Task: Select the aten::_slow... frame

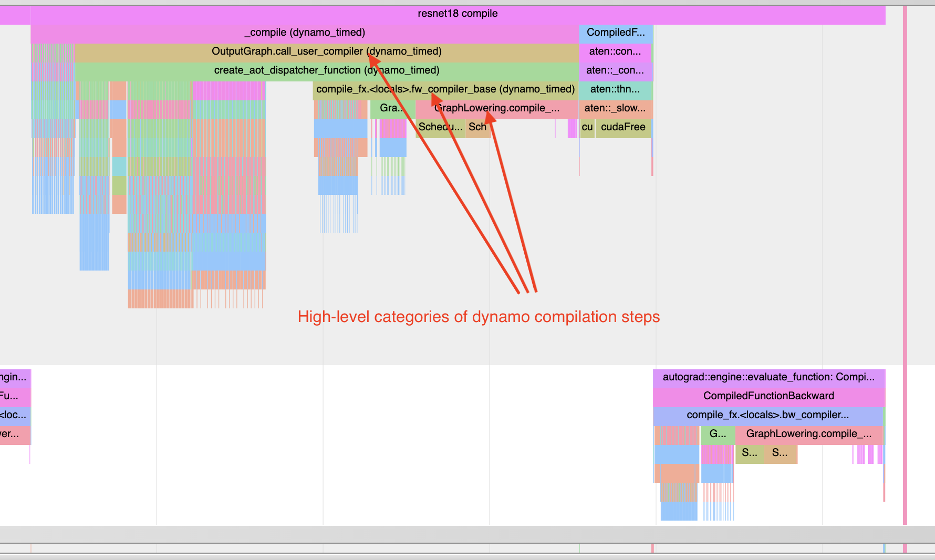Action: point(615,108)
